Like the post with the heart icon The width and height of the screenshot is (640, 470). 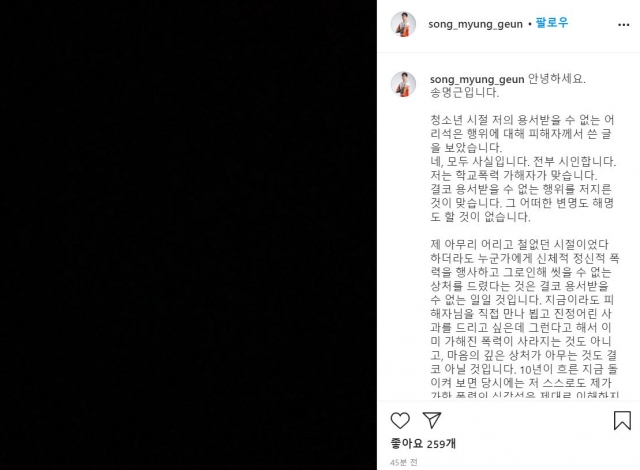point(400,420)
